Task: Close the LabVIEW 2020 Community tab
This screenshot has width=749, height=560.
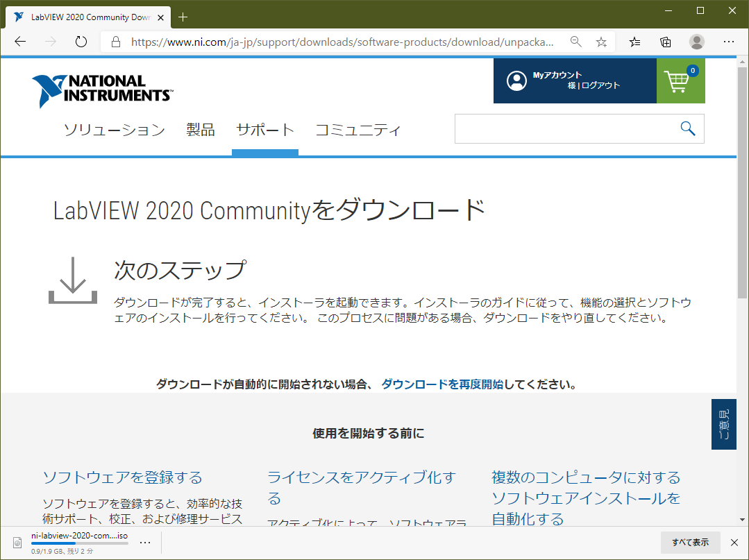Action: [160, 17]
